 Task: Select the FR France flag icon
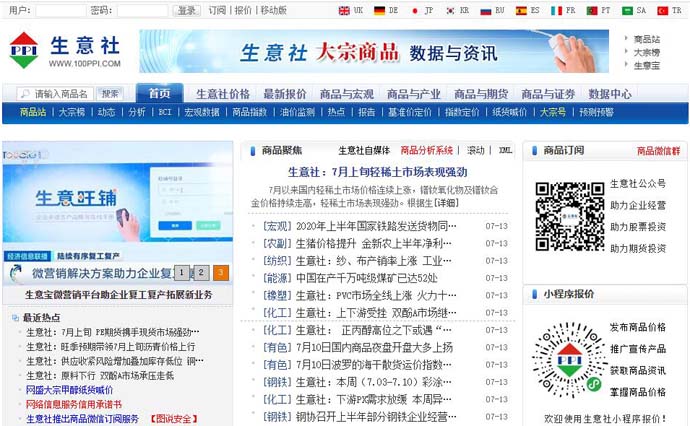[x=557, y=11]
